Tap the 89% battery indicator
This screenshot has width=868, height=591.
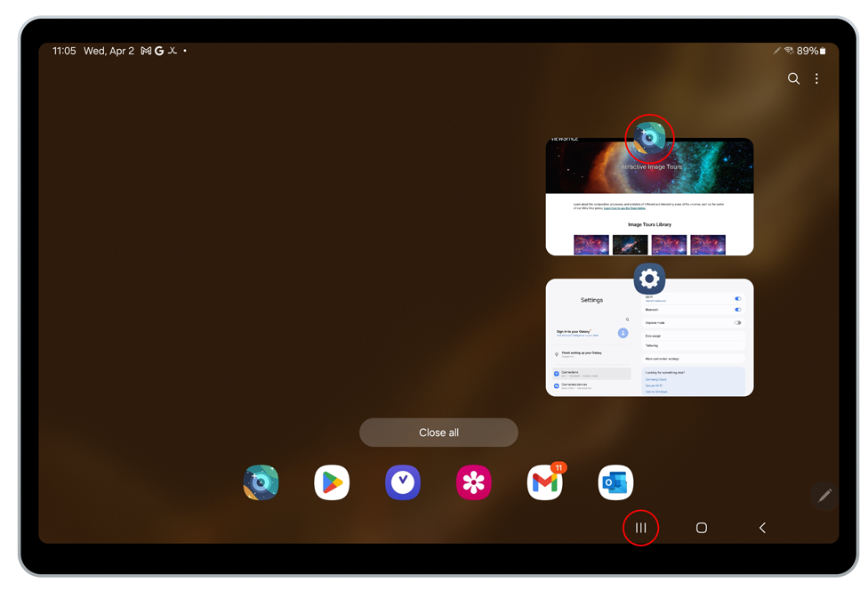(x=811, y=51)
